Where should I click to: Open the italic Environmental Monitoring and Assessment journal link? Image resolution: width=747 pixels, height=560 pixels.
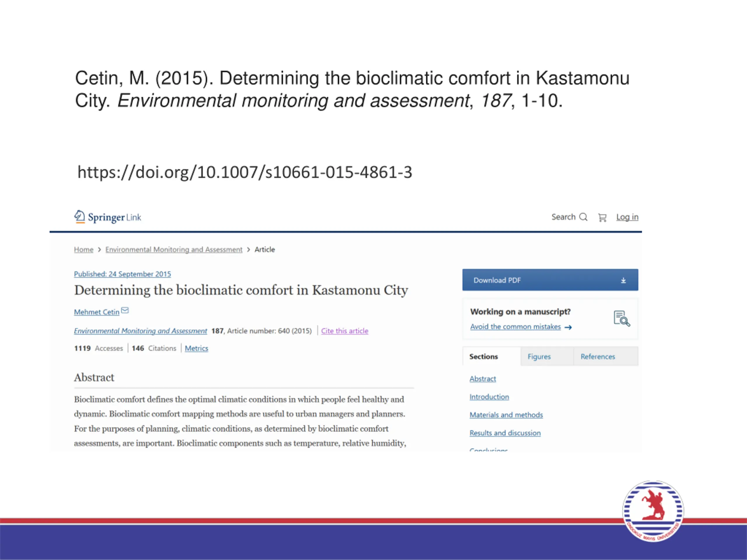click(140, 331)
